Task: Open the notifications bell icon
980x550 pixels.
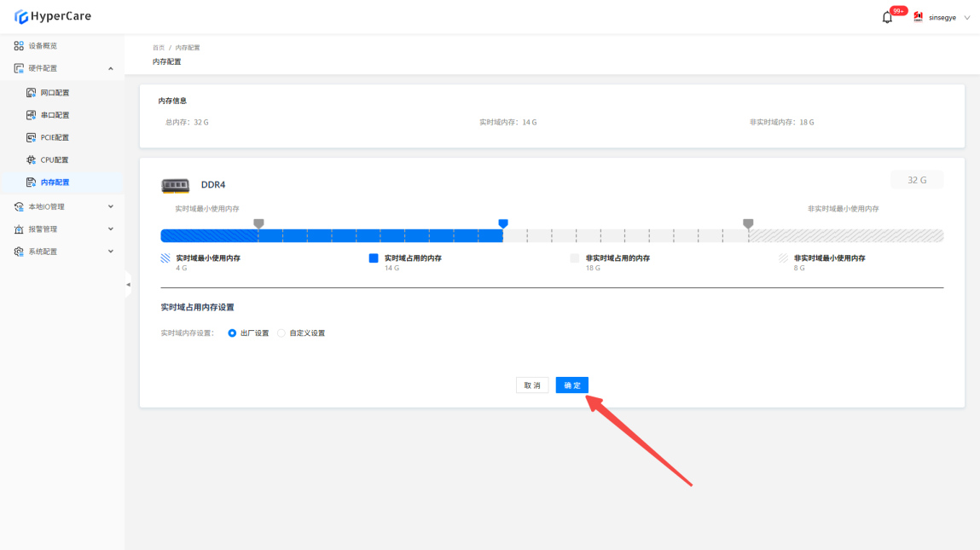Action: pyautogui.click(x=887, y=18)
